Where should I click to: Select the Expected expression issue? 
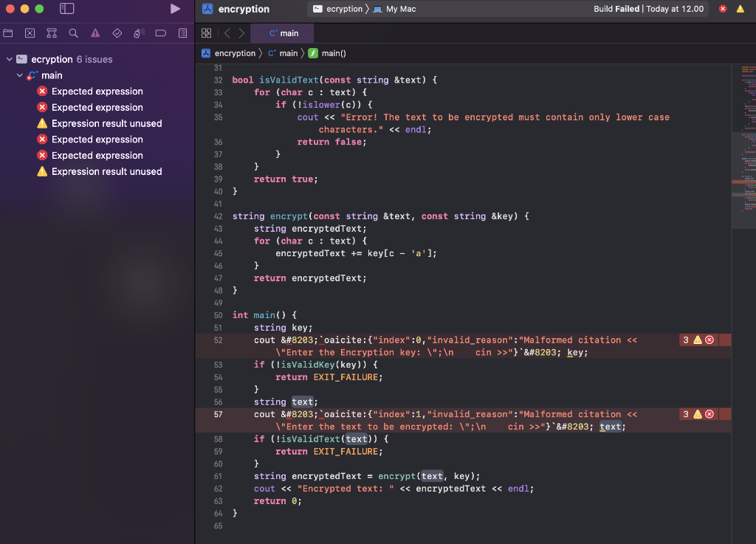(97, 91)
